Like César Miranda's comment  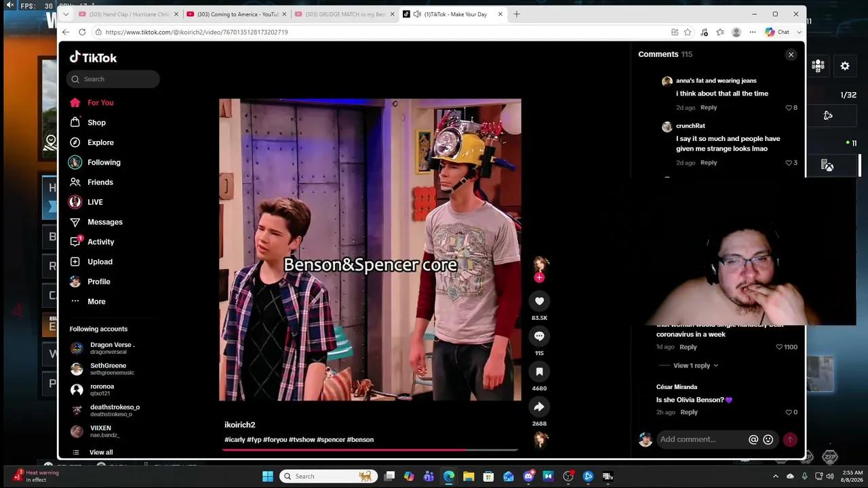(x=789, y=412)
